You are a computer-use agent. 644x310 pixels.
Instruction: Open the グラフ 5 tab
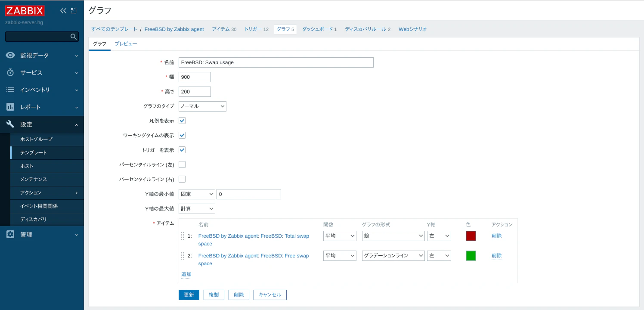(x=285, y=29)
